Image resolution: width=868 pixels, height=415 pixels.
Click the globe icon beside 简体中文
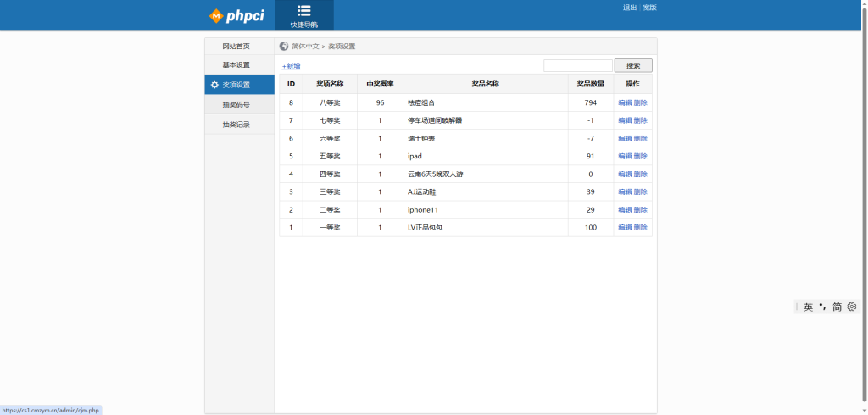point(284,46)
